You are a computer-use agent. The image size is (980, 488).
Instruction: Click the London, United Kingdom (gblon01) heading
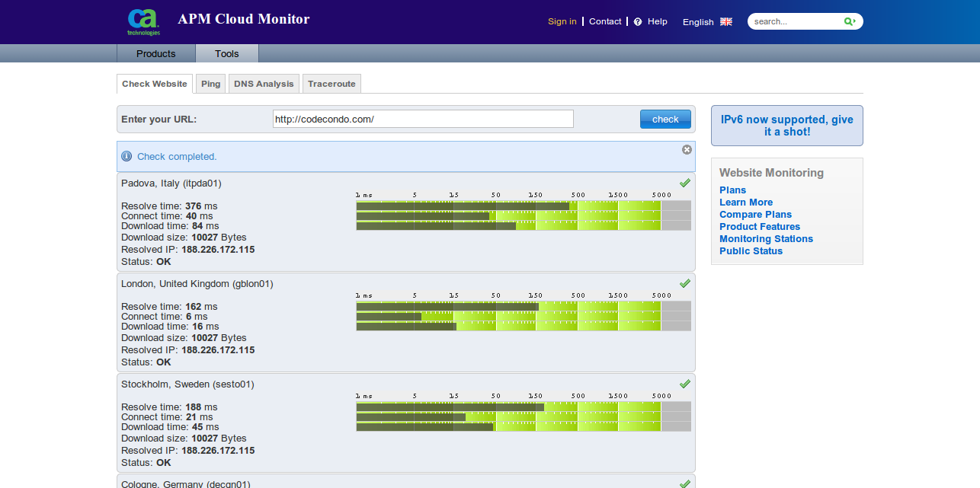pyautogui.click(x=197, y=284)
